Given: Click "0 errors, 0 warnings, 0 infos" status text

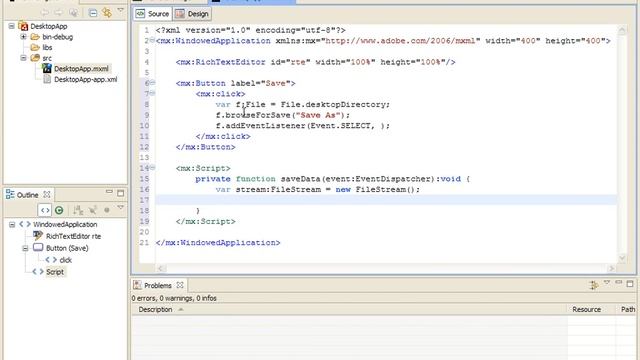Looking at the screenshot, I should [174, 298].
